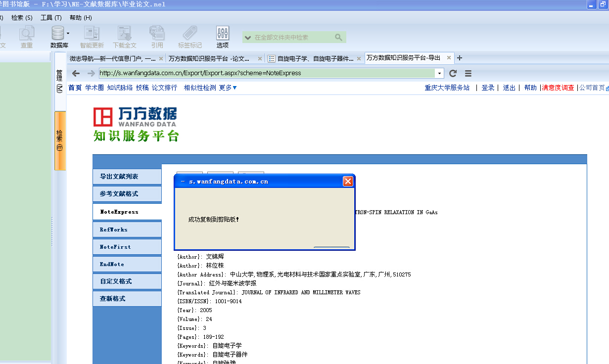Go to 首页 on the Wanfang navigation

(75, 88)
